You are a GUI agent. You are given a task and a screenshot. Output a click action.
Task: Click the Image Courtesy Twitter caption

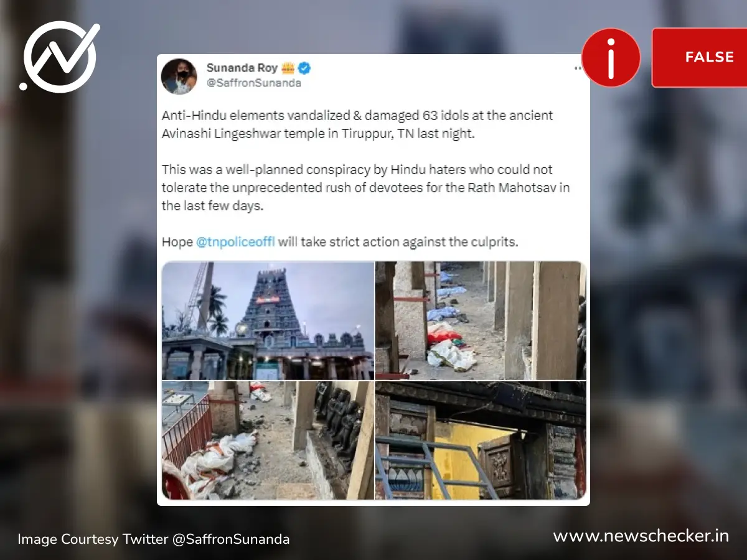click(153, 539)
